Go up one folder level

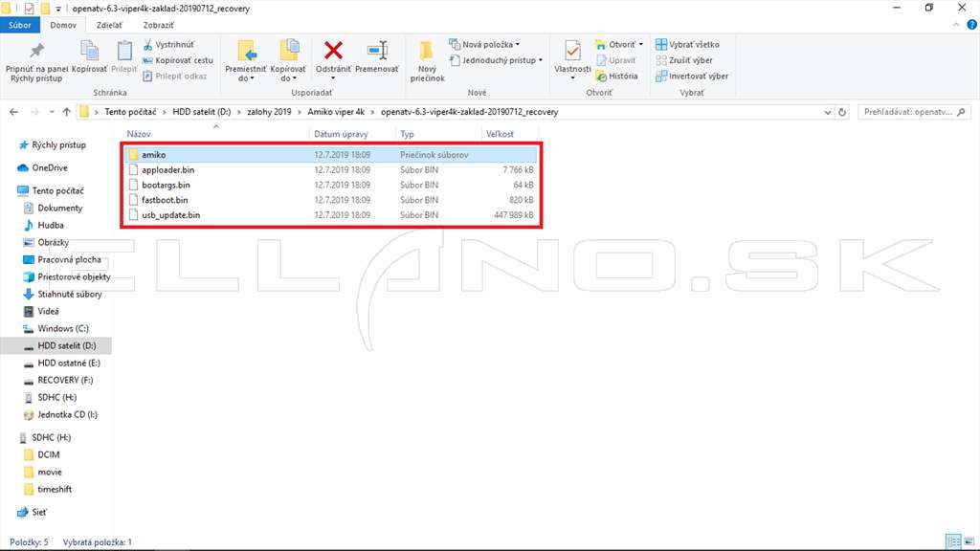point(66,112)
